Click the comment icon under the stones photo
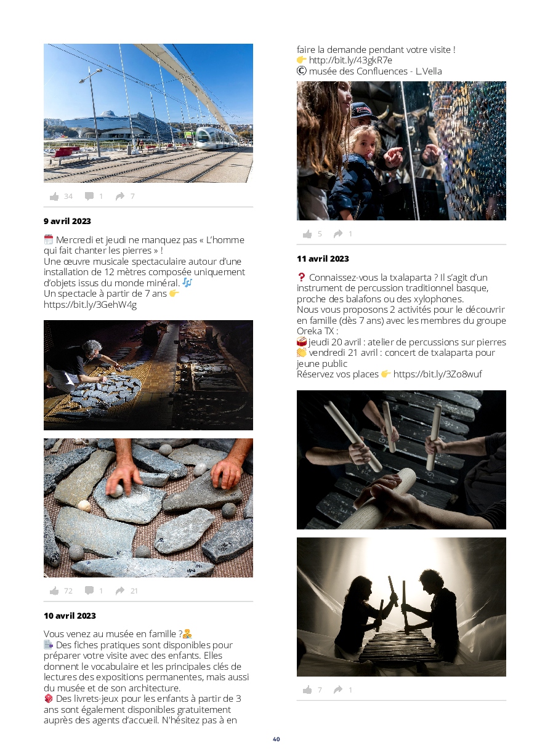Image resolution: width=553 pixels, height=756 pixels. (89, 590)
